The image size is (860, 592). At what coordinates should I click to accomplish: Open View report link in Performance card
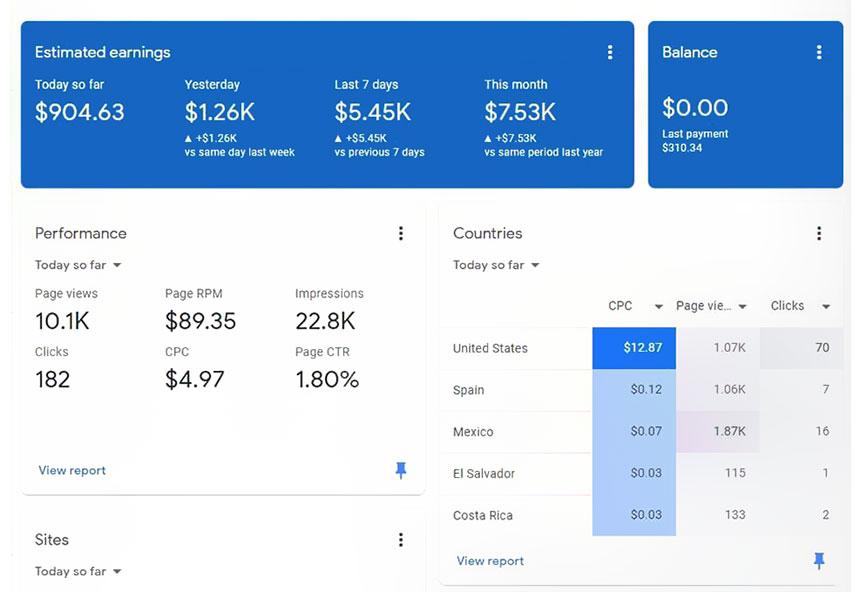(72, 470)
